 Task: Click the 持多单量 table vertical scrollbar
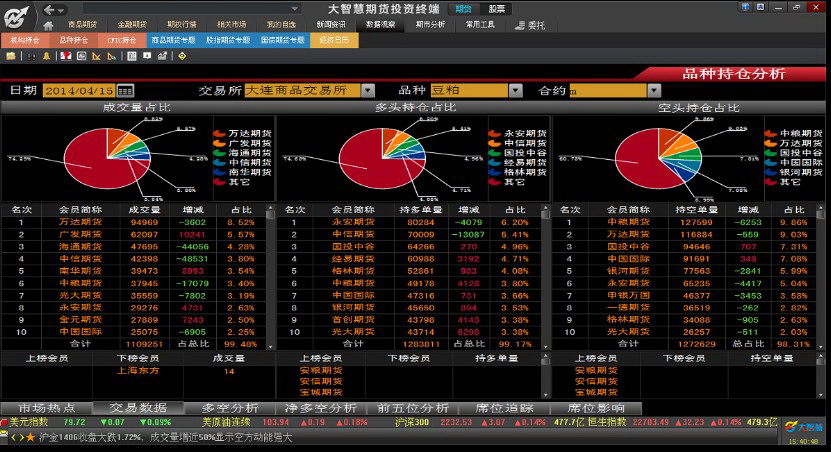tap(545, 277)
